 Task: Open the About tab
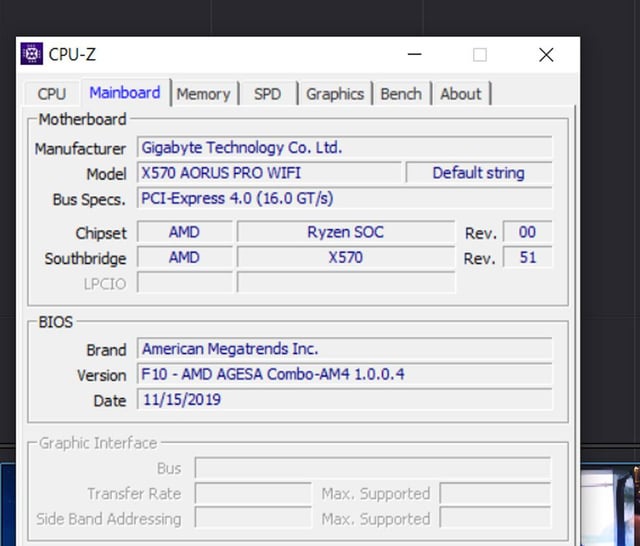(x=461, y=94)
